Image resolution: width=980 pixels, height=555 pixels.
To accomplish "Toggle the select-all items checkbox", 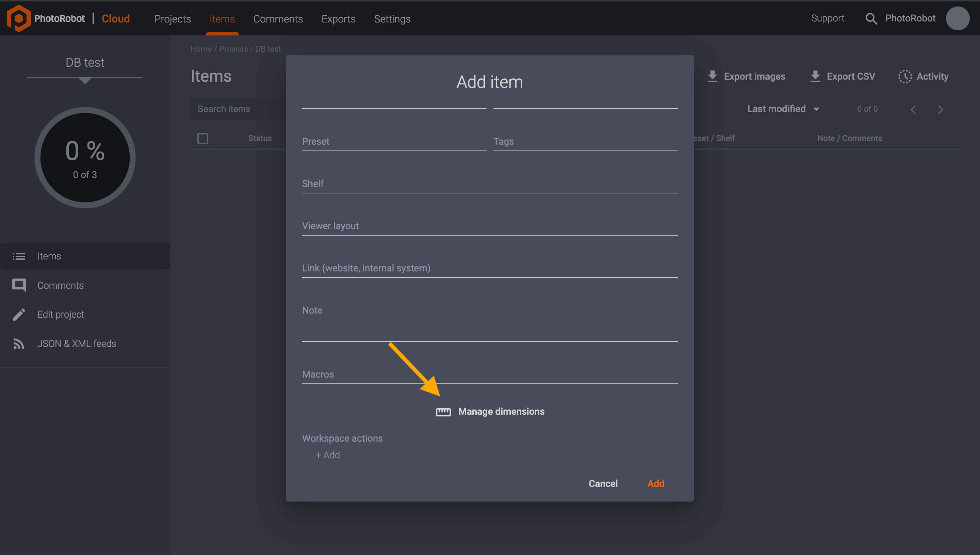I will tap(202, 138).
